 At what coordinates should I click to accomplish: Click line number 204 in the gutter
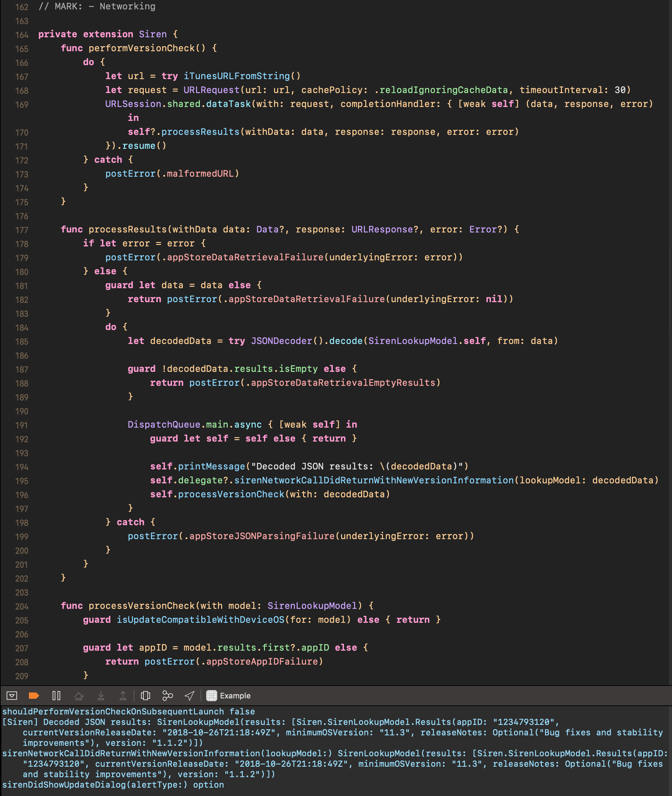tap(22, 606)
